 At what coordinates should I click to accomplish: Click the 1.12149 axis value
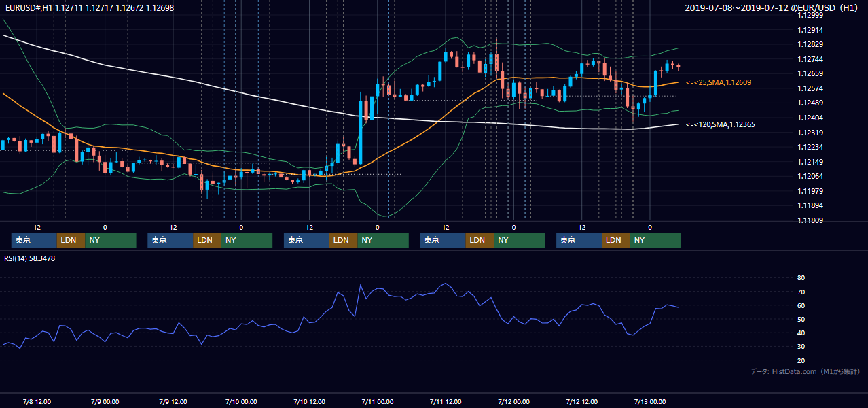(809, 162)
